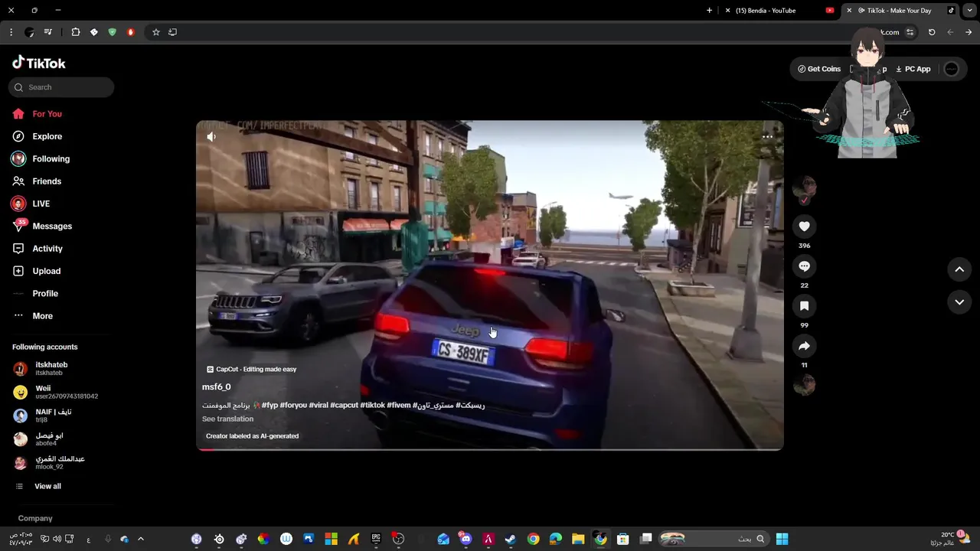Click See translation under caption
This screenshot has width=980, height=551.
[227, 419]
